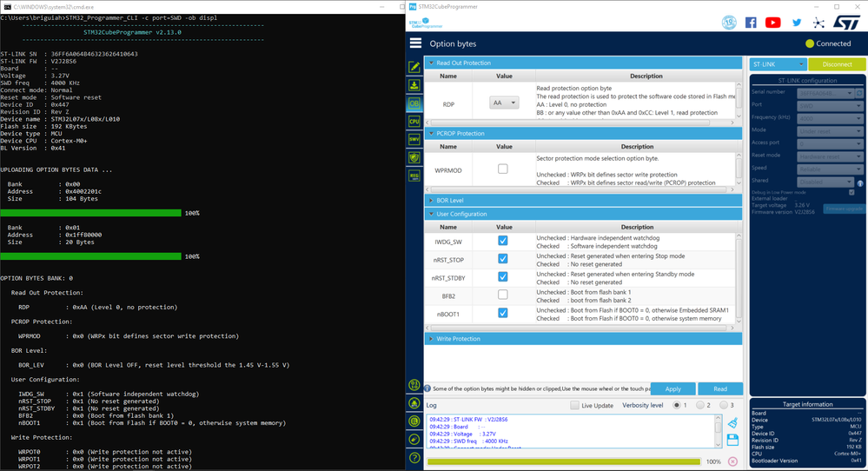
Task: Open the Reset mode dropdown
Action: pyautogui.click(x=830, y=156)
